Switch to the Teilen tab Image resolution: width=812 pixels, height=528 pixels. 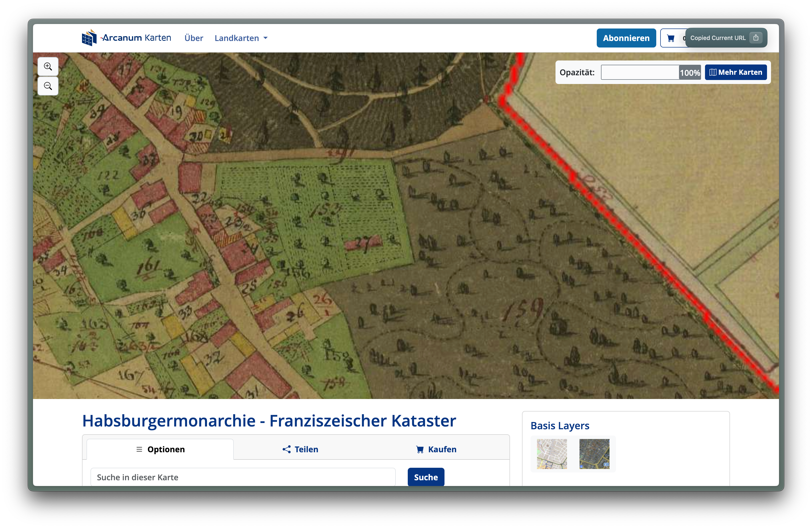(x=300, y=449)
